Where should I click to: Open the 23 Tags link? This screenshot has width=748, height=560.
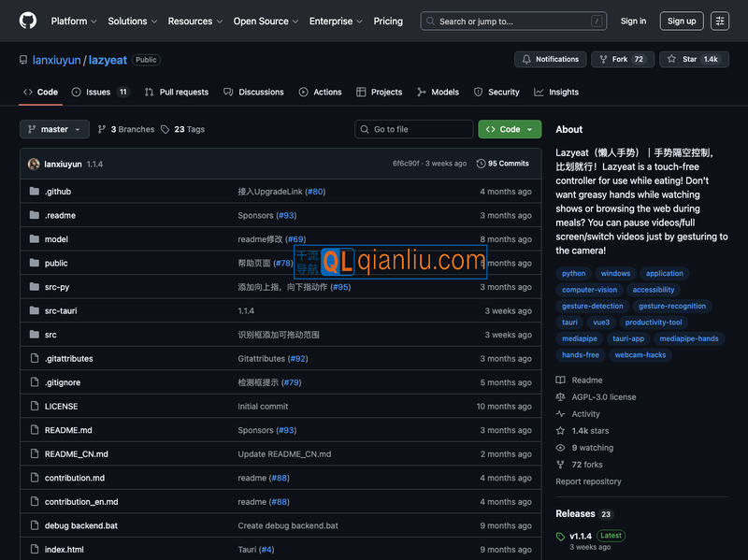[182, 129]
